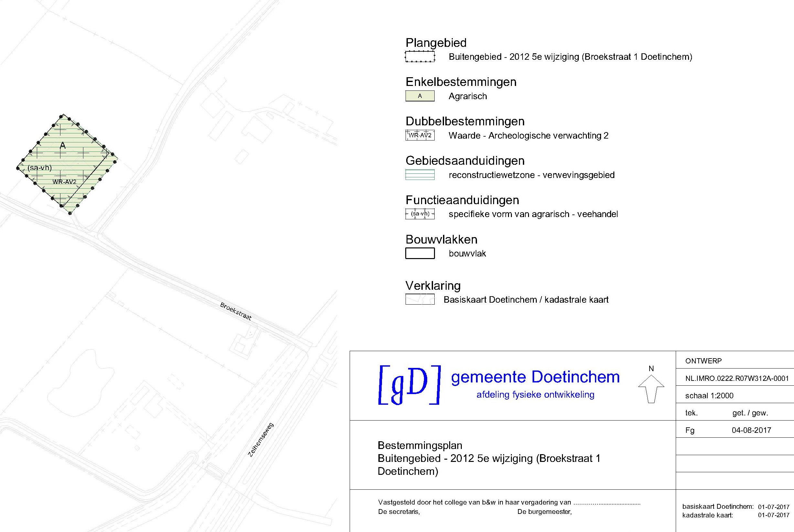Click 'specifieke vorm van agrarisch - veehandel' label
The width and height of the screenshot is (794, 532).
pos(533,214)
